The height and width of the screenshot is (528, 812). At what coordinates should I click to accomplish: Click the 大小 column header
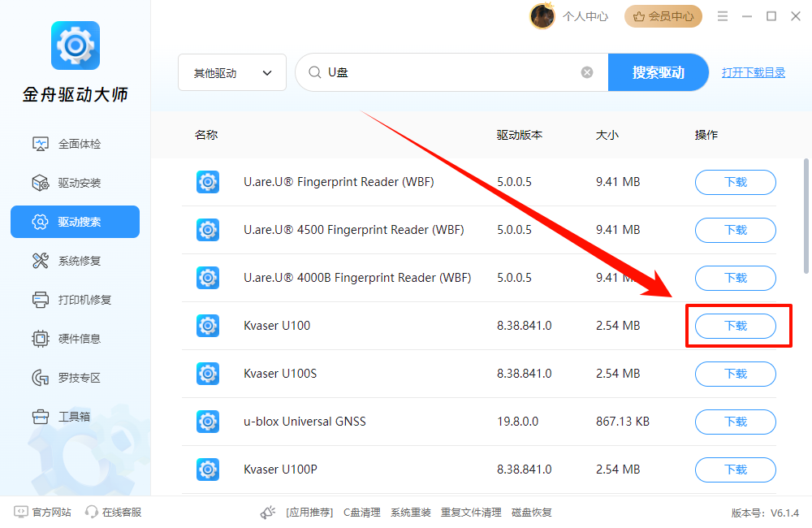point(607,135)
